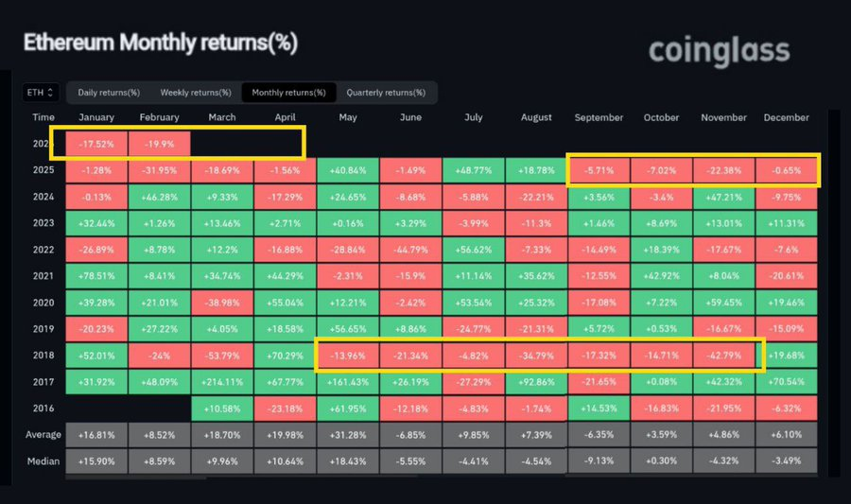The image size is (851, 504).
Task: Click the Ethereum Monthly returns(%) title
Action: point(159,43)
